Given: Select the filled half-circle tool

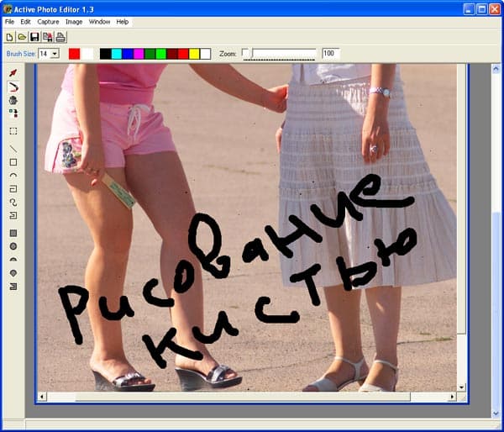Looking at the screenshot, I should (13, 260).
